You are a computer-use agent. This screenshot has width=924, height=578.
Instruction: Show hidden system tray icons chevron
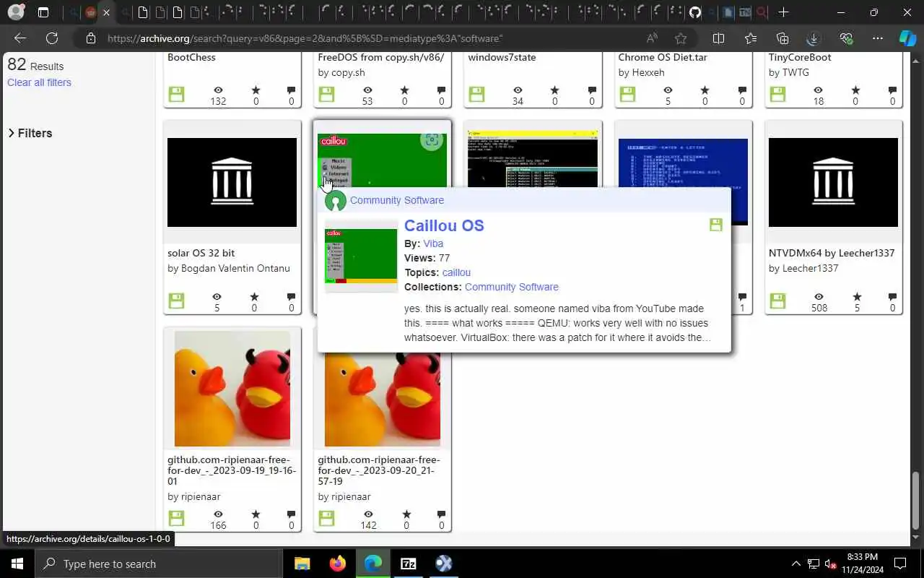[796, 564]
